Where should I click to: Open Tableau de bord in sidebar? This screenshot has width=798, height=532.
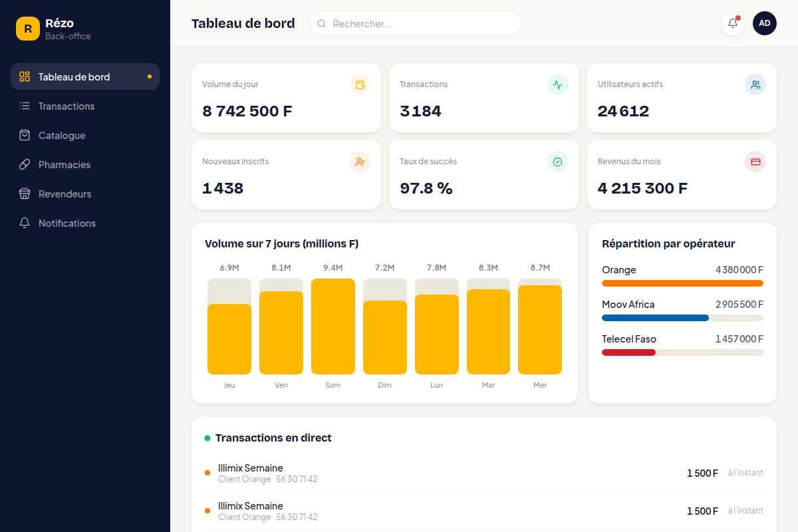click(x=85, y=76)
